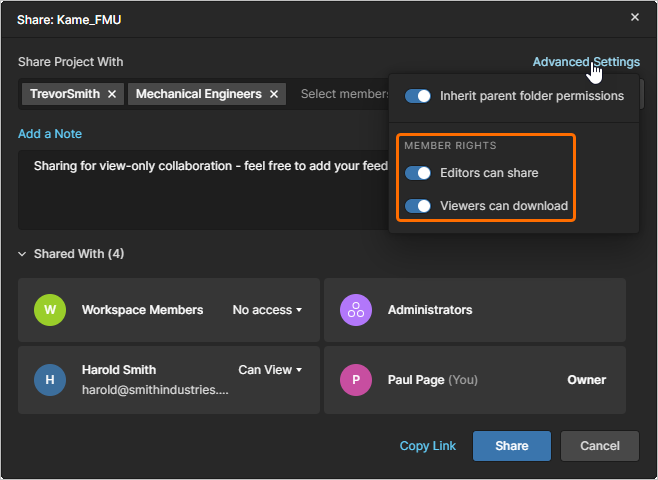Remove the TrevorSmith tag
The width and height of the screenshot is (658, 480).
pyautogui.click(x=112, y=94)
